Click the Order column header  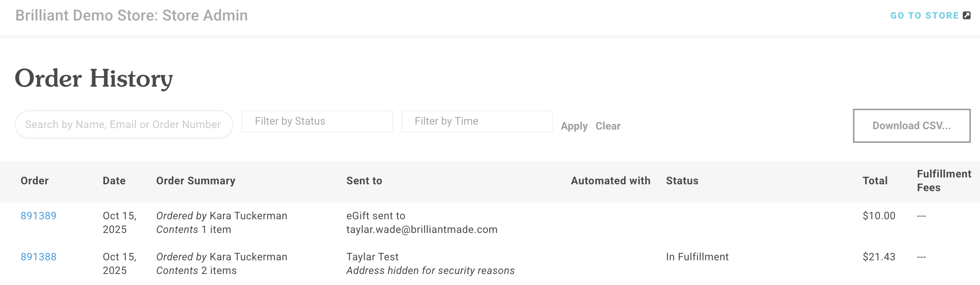(35, 181)
